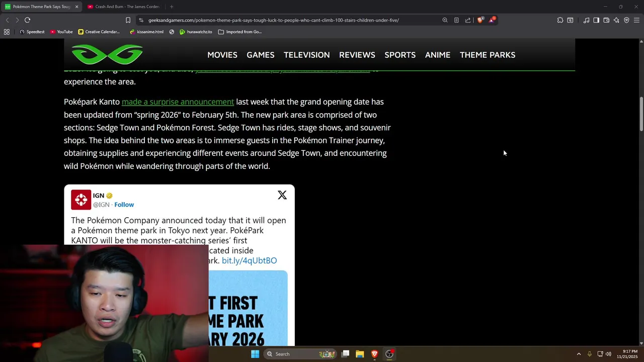Click the IGN avatar in the tweet
The width and height of the screenshot is (644, 362).
pyautogui.click(x=81, y=200)
